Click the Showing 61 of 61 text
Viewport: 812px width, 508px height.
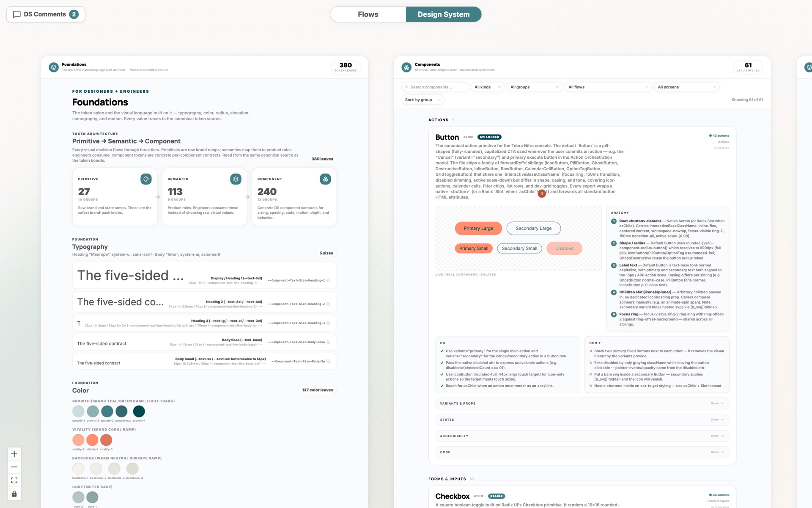pos(747,100)
